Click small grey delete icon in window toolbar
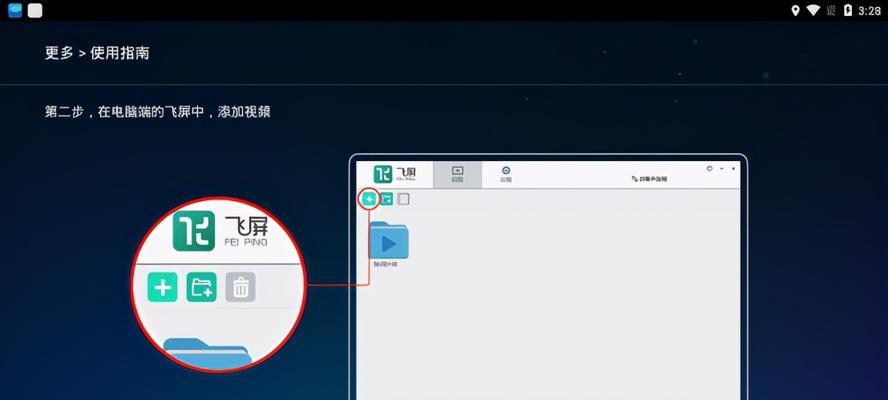This screenshot has width=888, height=400. (x=403, y=199)
